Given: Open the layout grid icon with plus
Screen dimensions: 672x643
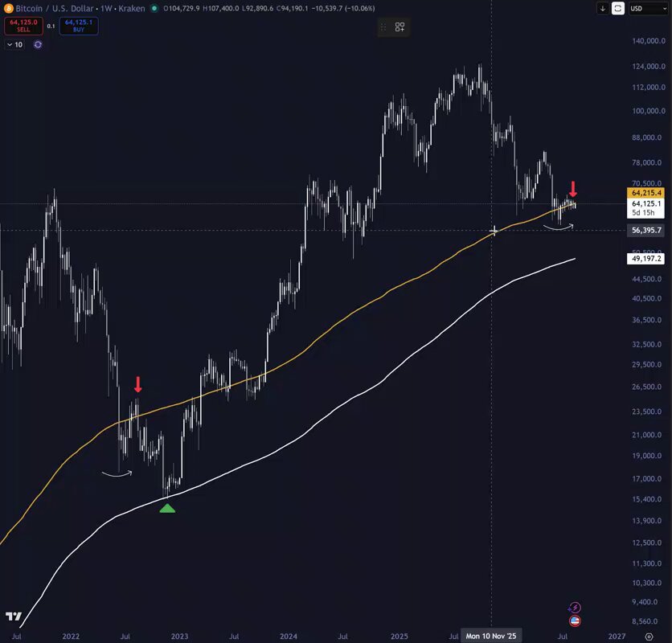Looking at the screenshot, I should tap(400, 27).
